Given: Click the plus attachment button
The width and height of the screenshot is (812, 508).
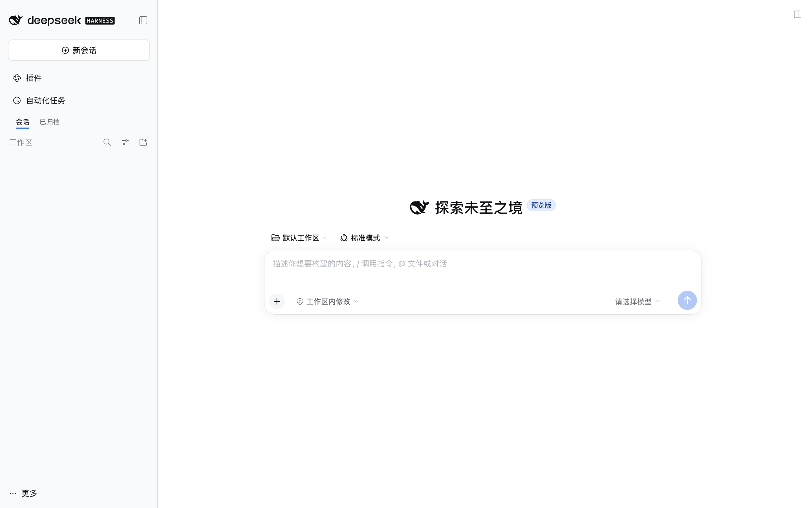Looking at the screenshot, I should [277, 301].
